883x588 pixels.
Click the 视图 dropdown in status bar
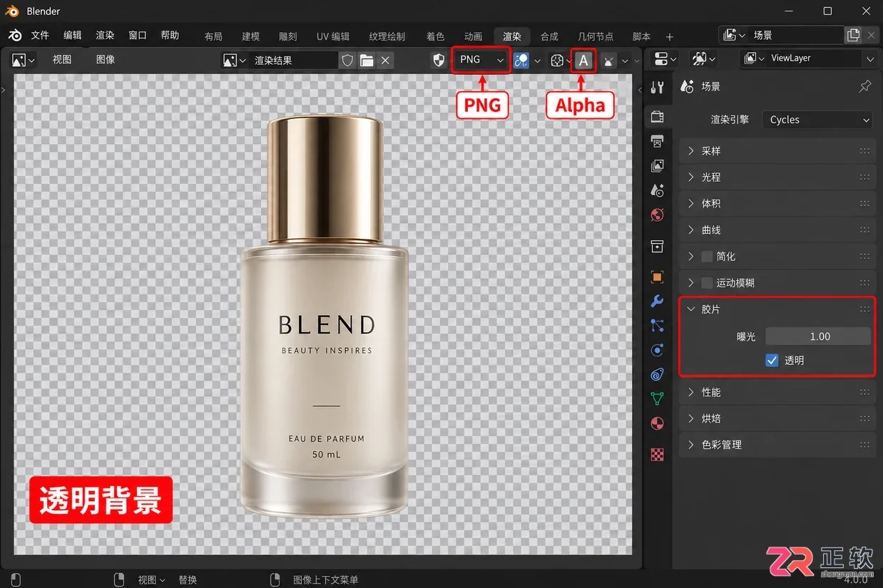tap(151, 580)
